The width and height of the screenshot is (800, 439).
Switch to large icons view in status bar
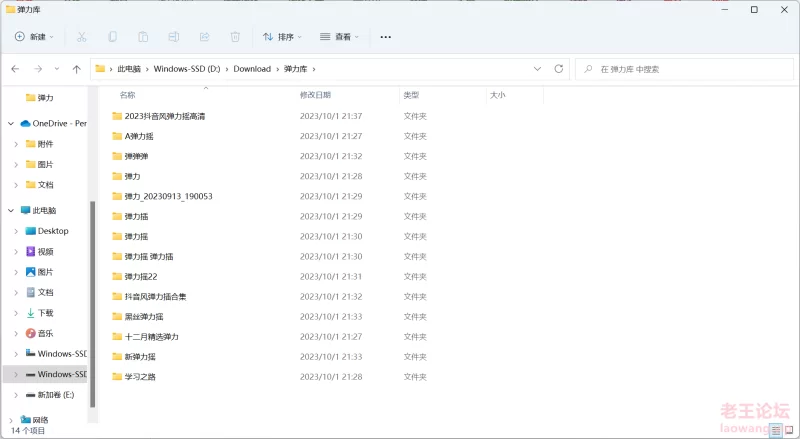pyautogui.click(x=789, y=430)
